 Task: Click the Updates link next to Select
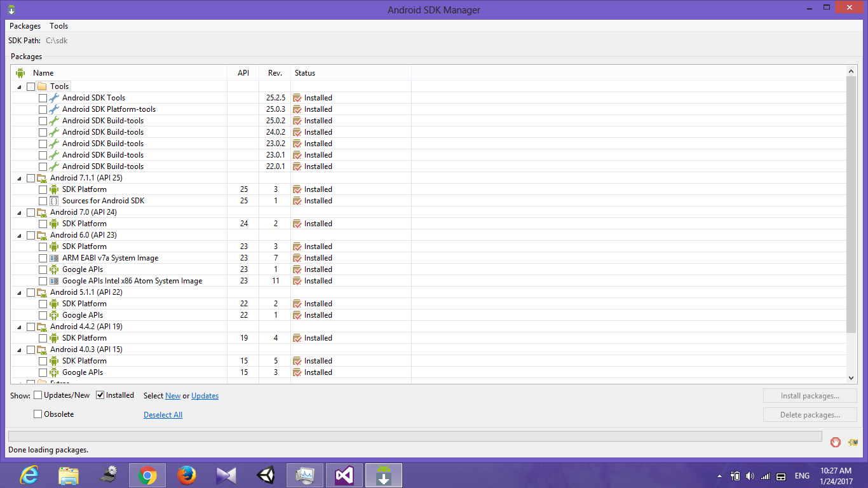coord(205,396)
